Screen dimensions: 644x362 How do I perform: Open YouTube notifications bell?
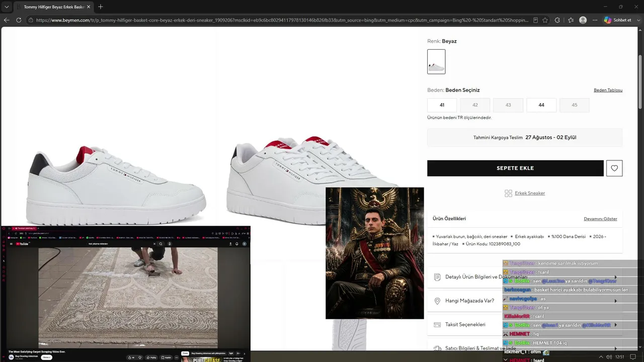(236, 244)
